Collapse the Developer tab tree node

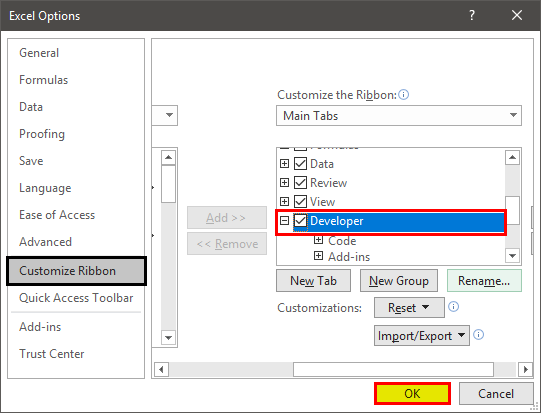click(x=284, y=220)
